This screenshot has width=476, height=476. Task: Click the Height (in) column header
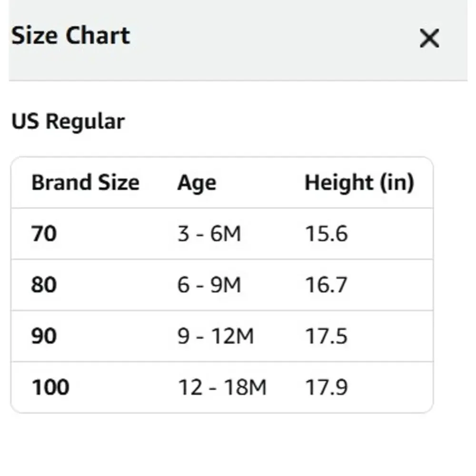359,183
